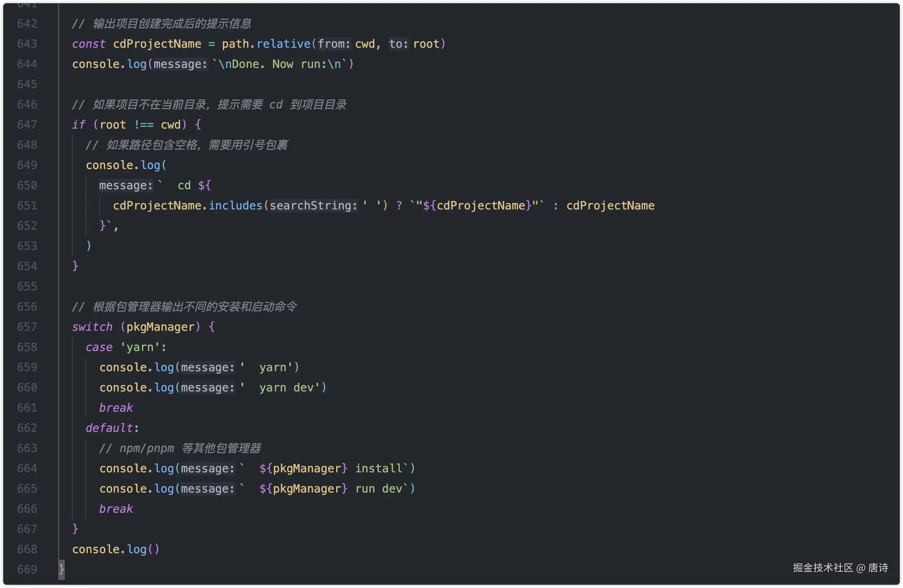Place cursor on the 'if' keyword

(x=78, y=125)
